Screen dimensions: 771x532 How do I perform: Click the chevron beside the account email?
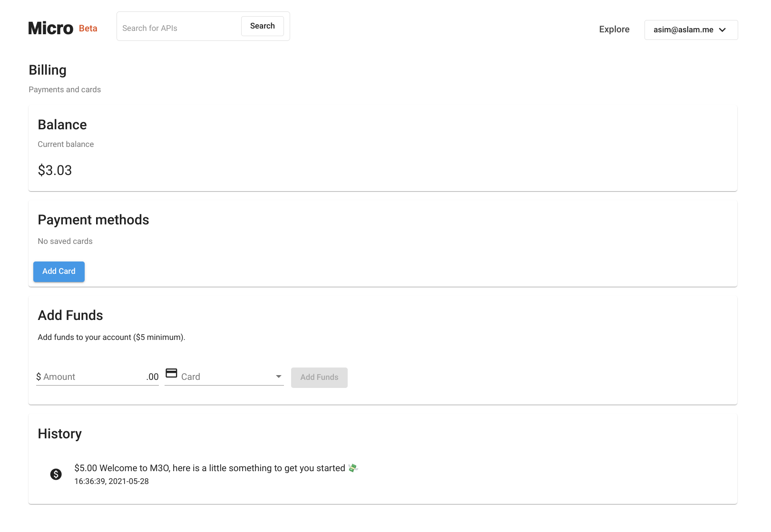pyautogui.click(x=722, y=30)
